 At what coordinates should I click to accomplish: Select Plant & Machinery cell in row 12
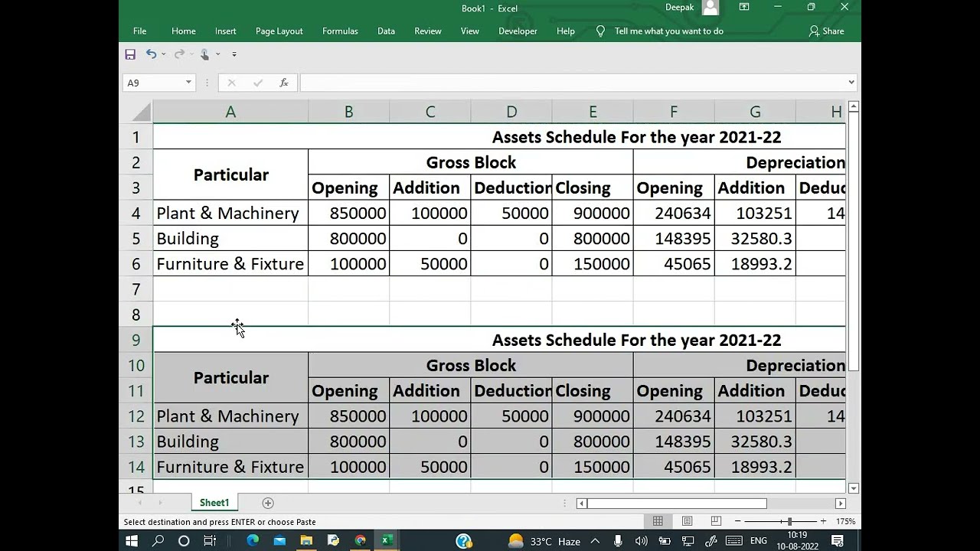point(230,416)
